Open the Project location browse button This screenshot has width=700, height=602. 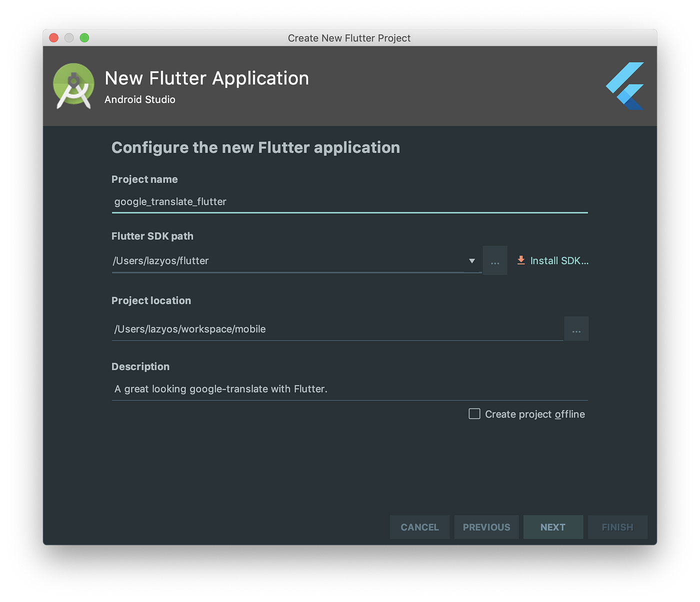click(x=576, y=328)
